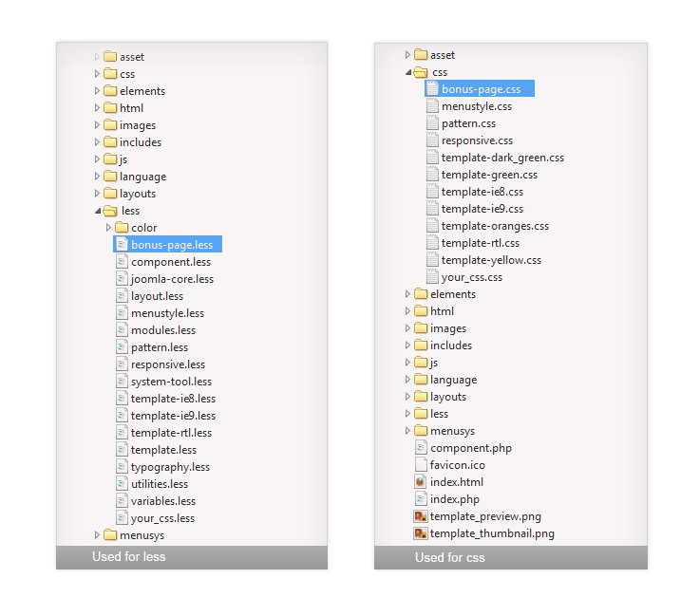Expand the elements folder in right panel
This screenshot has width=700, height=616.
tap(408, 294)
